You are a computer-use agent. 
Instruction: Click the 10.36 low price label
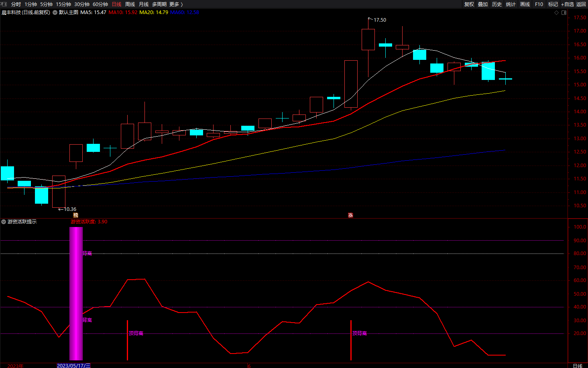(x=70, y=209)
